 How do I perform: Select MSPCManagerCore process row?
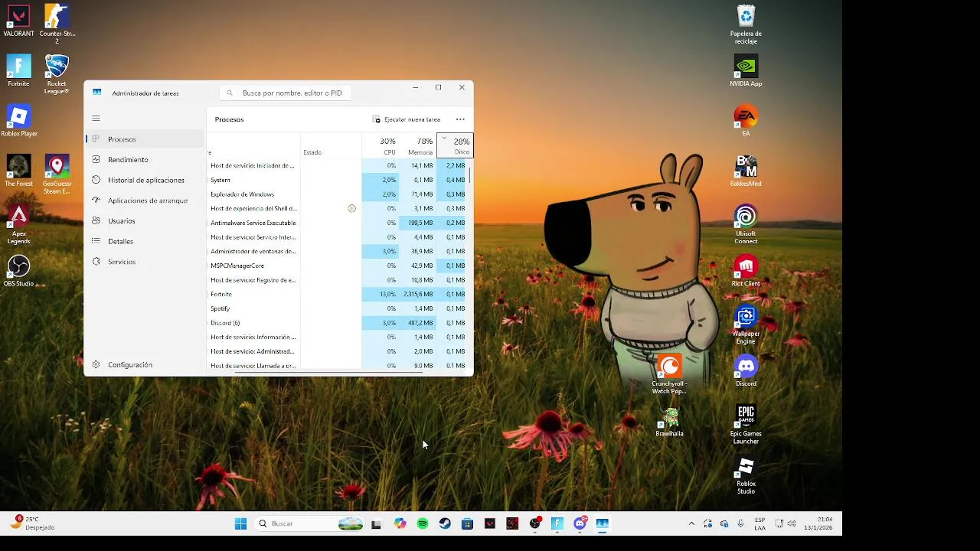tap(338, 266)
